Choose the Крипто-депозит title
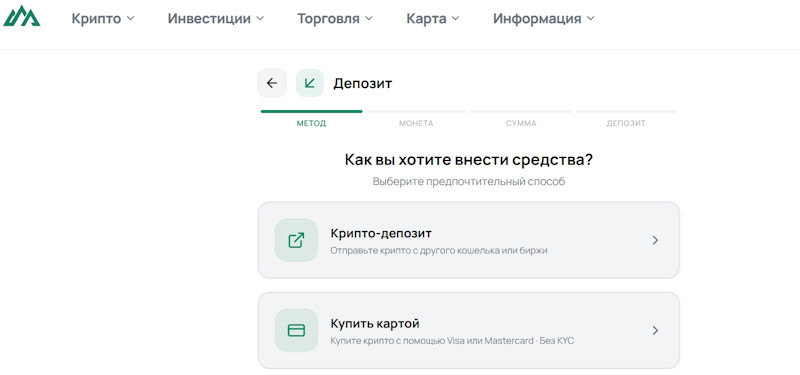800x375 pixels. [381, 234]
